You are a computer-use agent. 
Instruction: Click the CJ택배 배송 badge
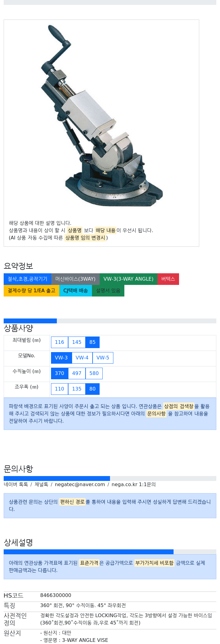coord(75,291)
